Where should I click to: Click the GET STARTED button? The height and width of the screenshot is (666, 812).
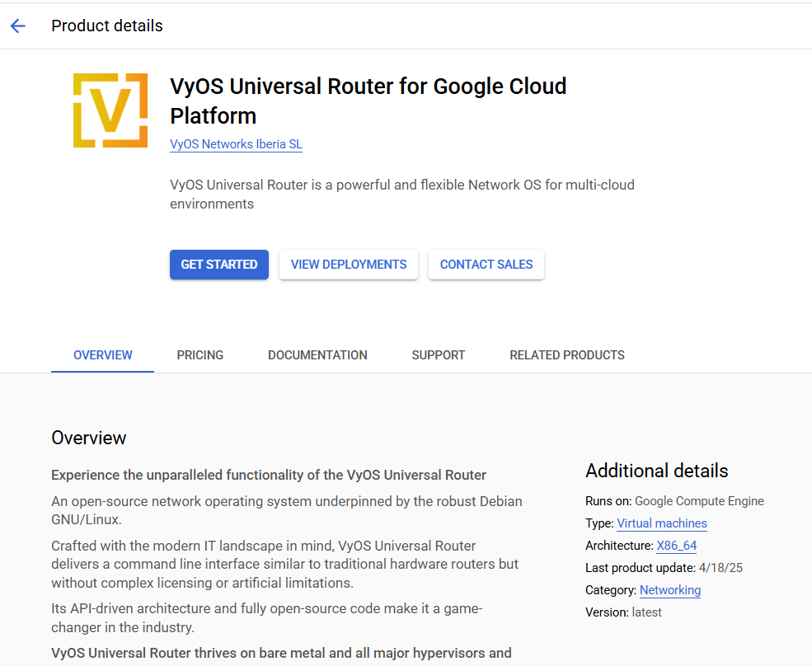[218, 265]
